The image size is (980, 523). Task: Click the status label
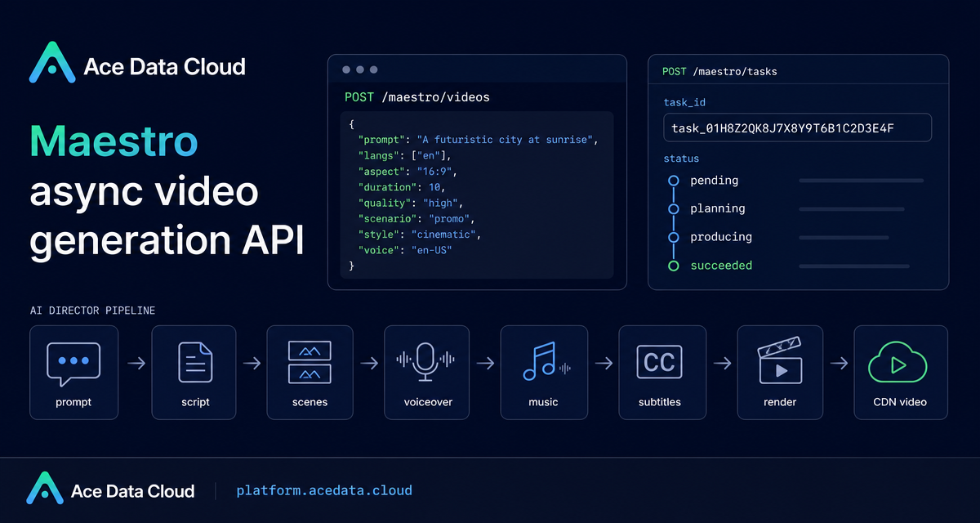[x=681, y=159]
